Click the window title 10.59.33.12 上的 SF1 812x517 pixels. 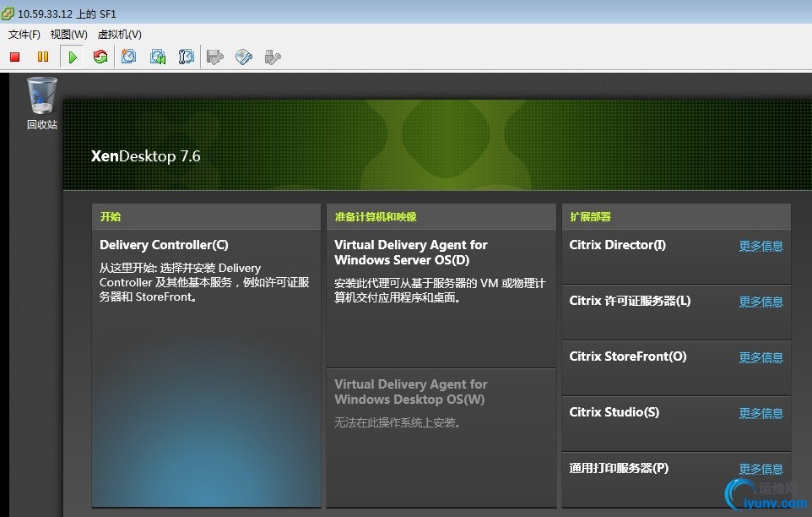(x=67, y=14)
